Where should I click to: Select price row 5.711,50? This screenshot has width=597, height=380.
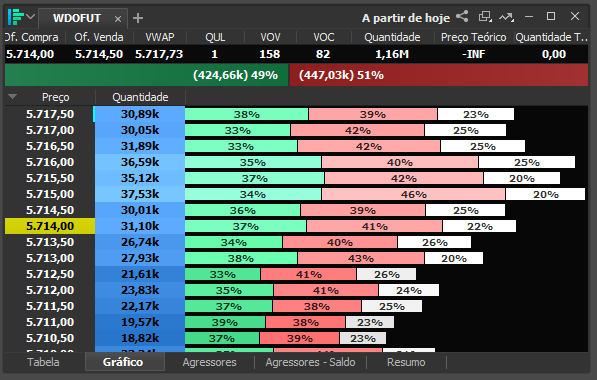click(x=50, y=306)
